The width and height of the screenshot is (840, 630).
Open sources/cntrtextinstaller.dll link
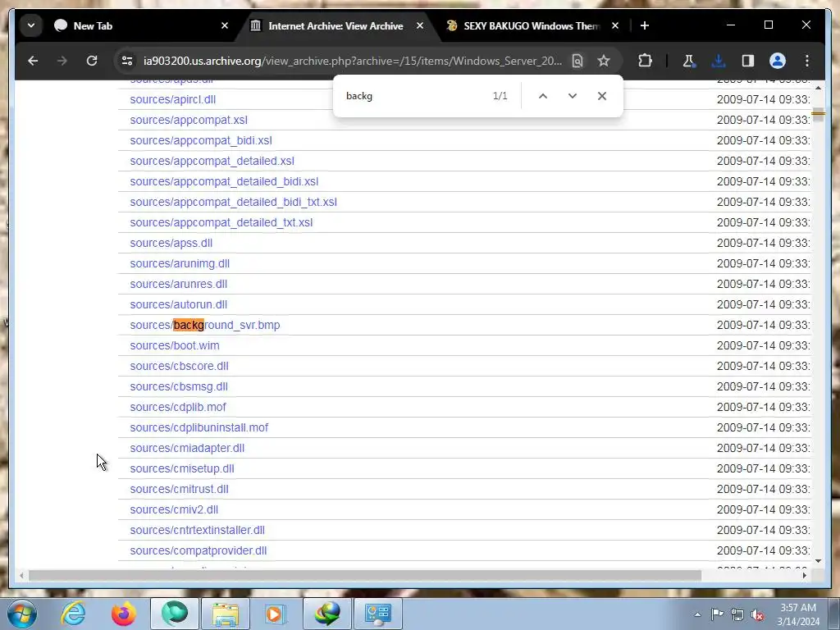point(197,531)
